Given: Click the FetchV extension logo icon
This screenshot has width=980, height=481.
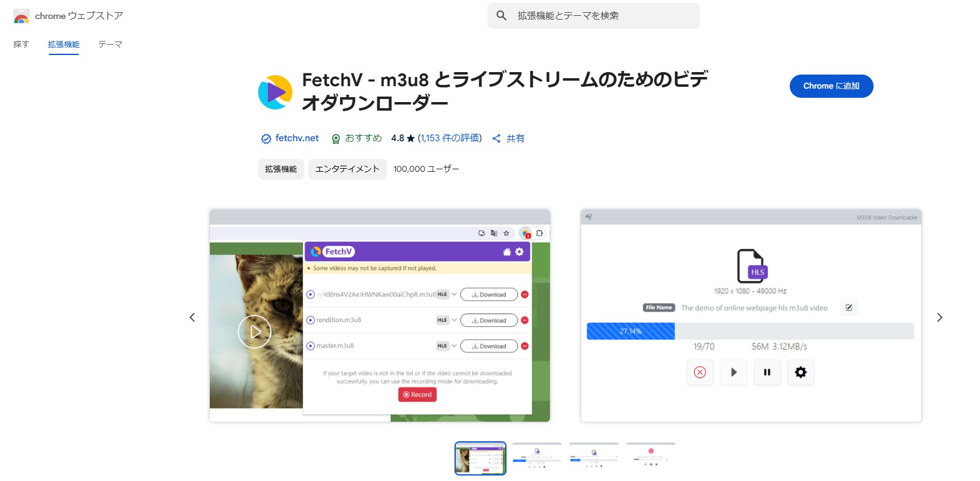Looking at the screenshot, I should 275,92.
